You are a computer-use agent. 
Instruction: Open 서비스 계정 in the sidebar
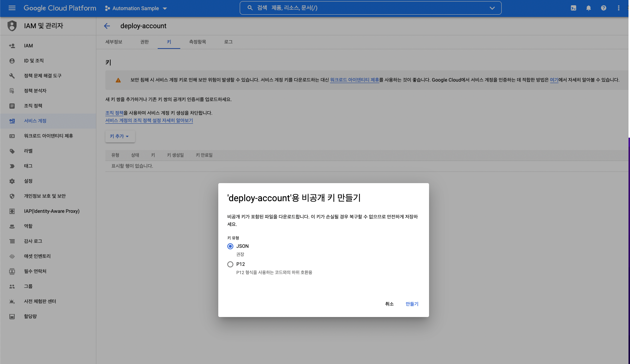(48, 121)
